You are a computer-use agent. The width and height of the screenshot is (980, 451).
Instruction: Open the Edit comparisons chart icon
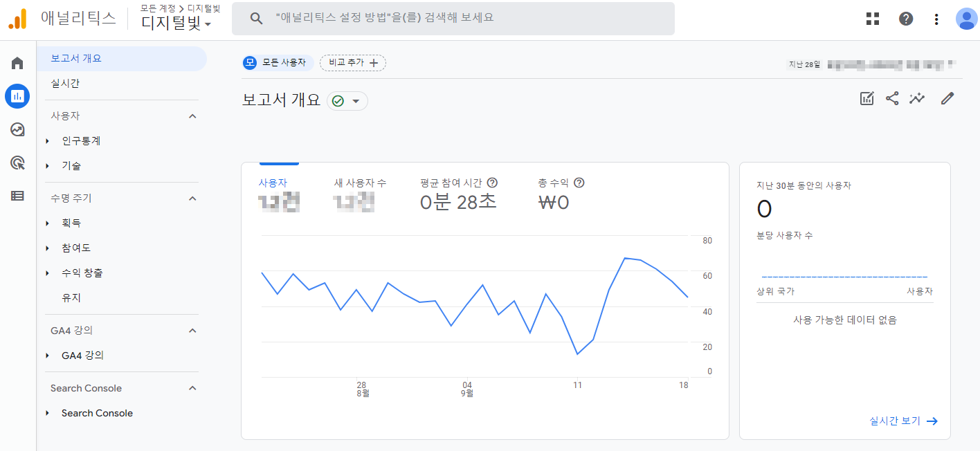[x=866, y=98]
